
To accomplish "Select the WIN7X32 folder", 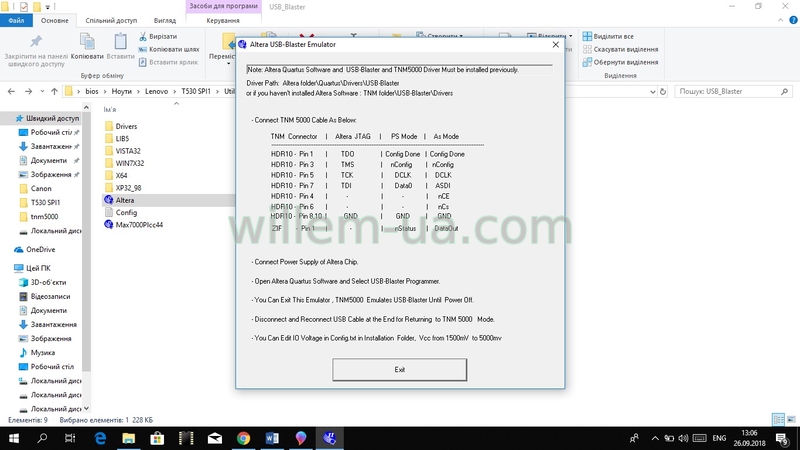I will click(129, 162).
